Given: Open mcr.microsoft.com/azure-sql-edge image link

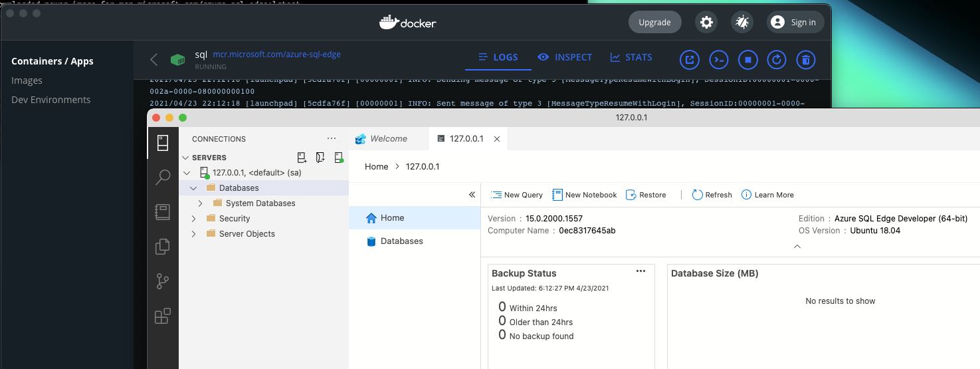Looking at the screenshot, I should [x=276, y=55].
